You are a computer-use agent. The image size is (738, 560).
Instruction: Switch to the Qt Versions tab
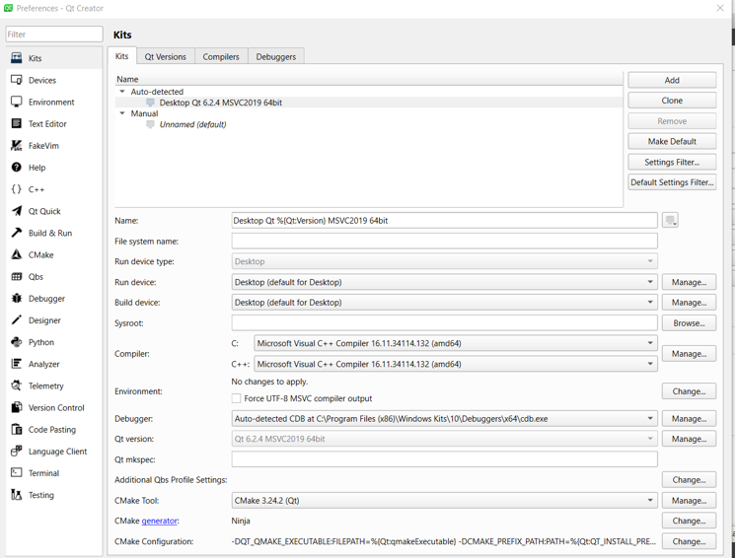[165, 57]
